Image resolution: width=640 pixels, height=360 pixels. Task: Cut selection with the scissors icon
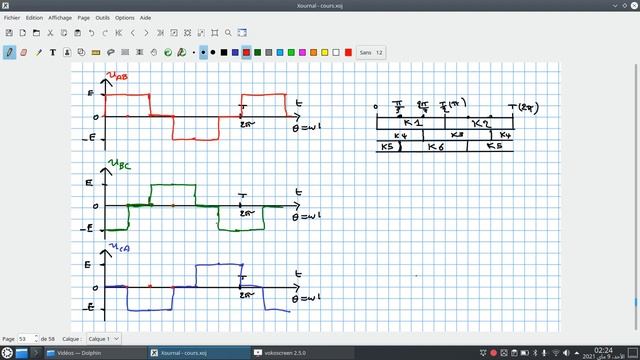[x=50, y=33]
